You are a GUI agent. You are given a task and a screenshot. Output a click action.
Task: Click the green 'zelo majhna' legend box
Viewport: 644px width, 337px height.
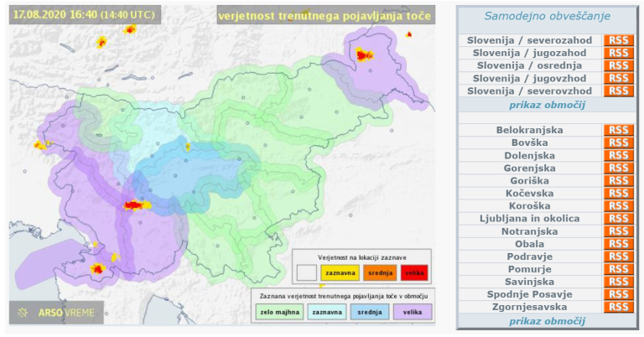click(x=276, y=312)
